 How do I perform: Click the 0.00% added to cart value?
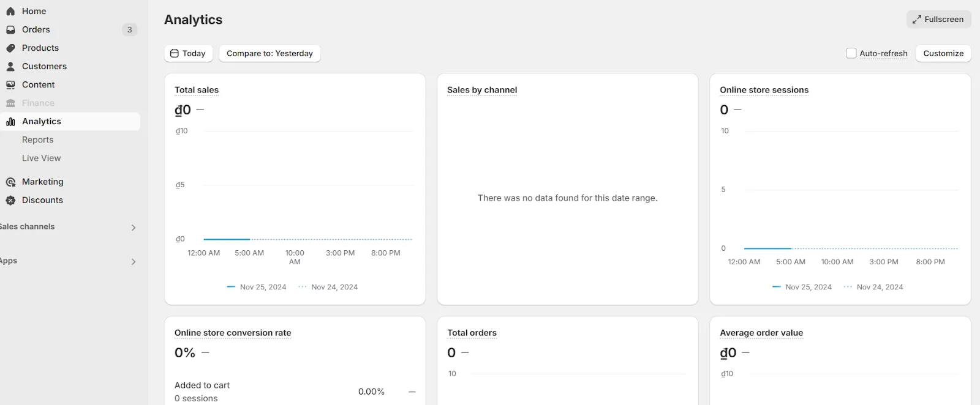click(371, 392)
